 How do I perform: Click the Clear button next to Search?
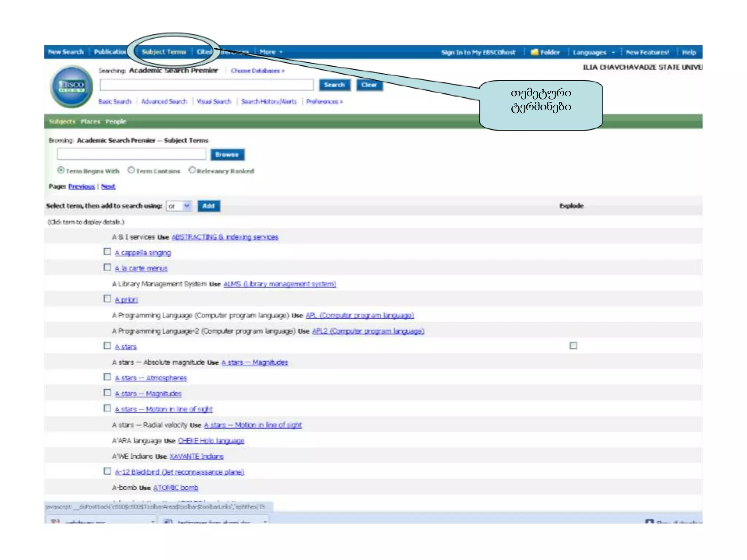pos(369,85)
